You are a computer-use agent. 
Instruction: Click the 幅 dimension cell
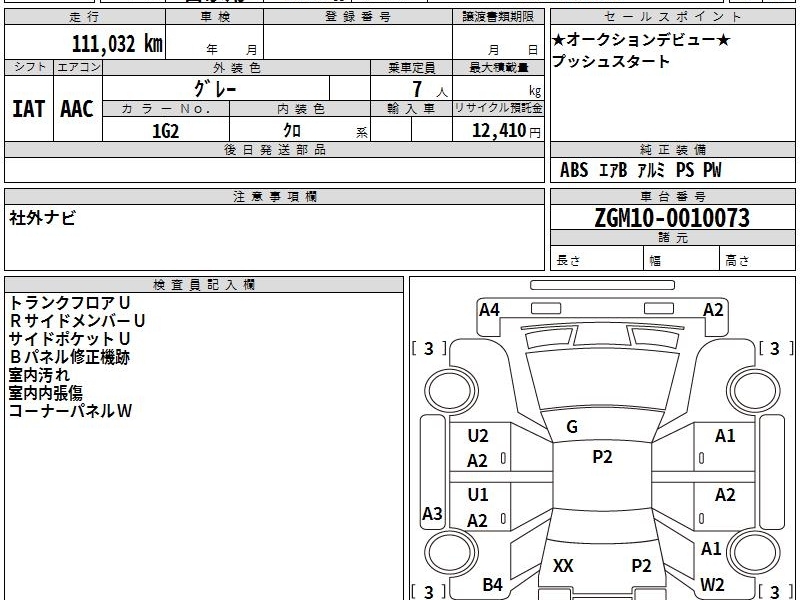[682, 259]
